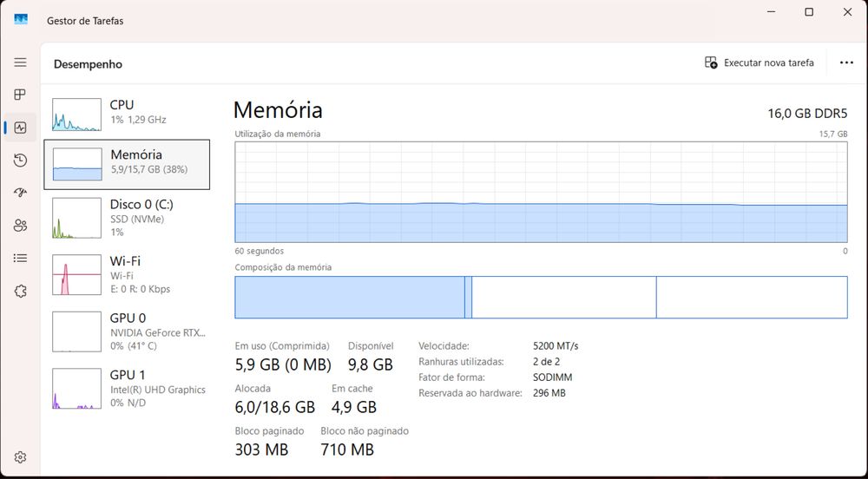Select the CPU performance entry
This screenshot has width=868, height=479.
127,114
